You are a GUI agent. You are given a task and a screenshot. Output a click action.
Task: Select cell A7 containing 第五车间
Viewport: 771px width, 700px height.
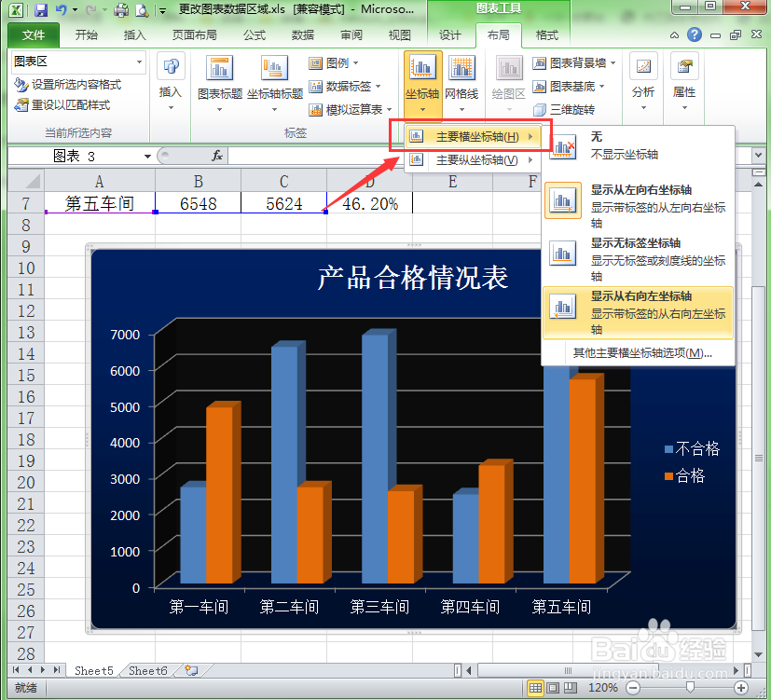[100, 203]
